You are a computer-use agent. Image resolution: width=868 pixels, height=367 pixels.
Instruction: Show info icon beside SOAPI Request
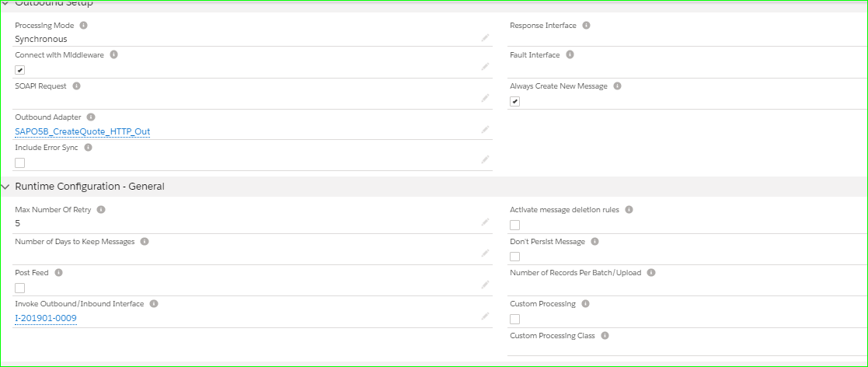(x=76, y=86)
